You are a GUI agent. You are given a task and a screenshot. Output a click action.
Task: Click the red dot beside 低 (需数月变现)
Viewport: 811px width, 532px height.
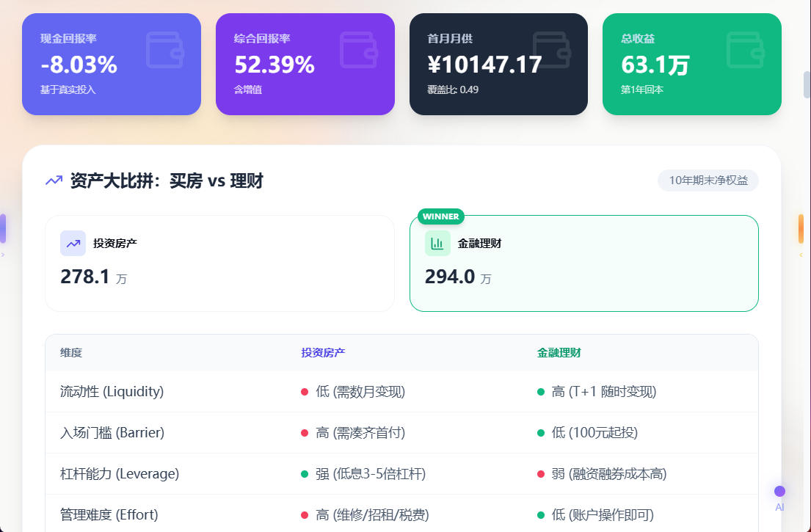click(x=305, y=392)
